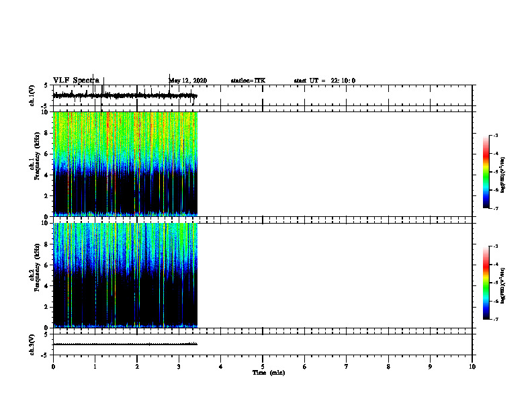Click the "5" tick of ch.1(V) axis
The height and width of the screenshot is (411, 532).
coord(46,85)
